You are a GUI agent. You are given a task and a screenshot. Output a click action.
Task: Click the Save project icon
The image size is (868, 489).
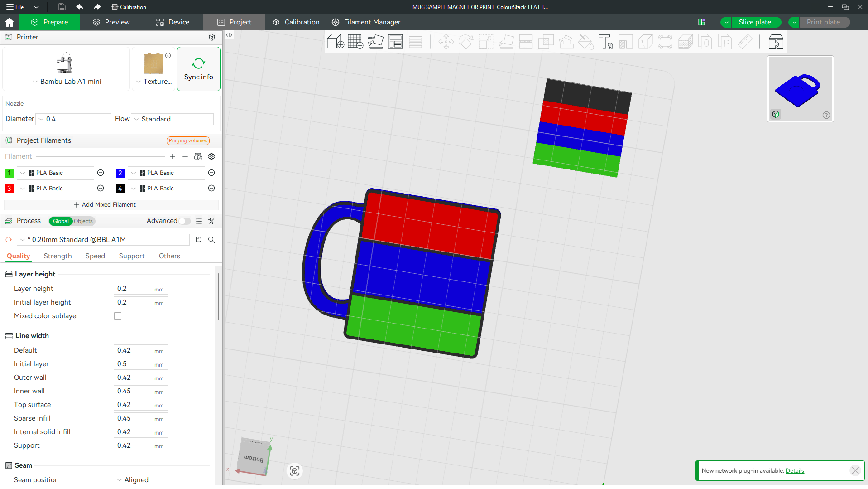[62, 7]
